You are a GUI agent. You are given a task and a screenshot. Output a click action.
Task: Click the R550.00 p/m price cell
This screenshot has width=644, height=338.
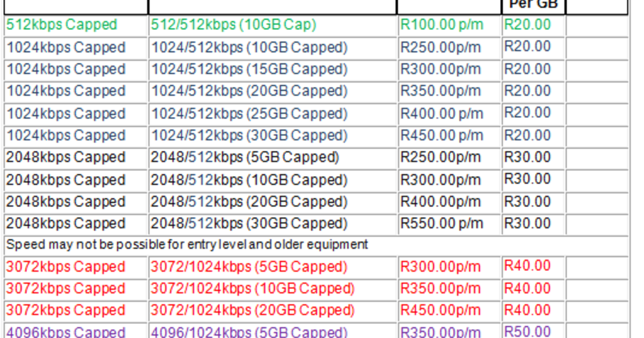point(442,224)
